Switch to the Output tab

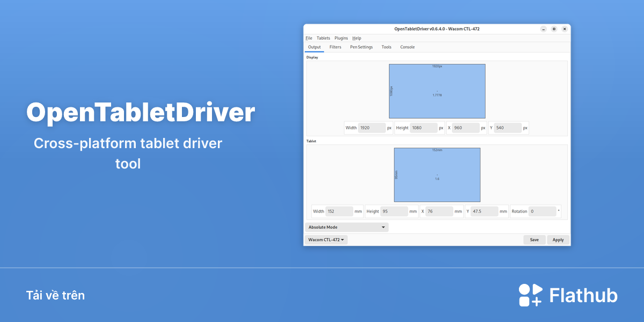[x=314, y=47]
